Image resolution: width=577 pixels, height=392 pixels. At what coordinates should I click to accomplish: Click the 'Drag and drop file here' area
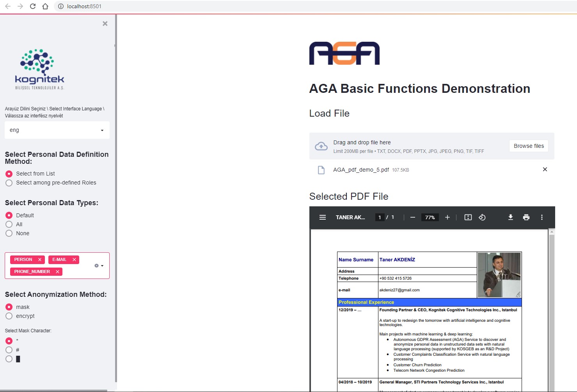pyautogui.click(x=432, y=146)
